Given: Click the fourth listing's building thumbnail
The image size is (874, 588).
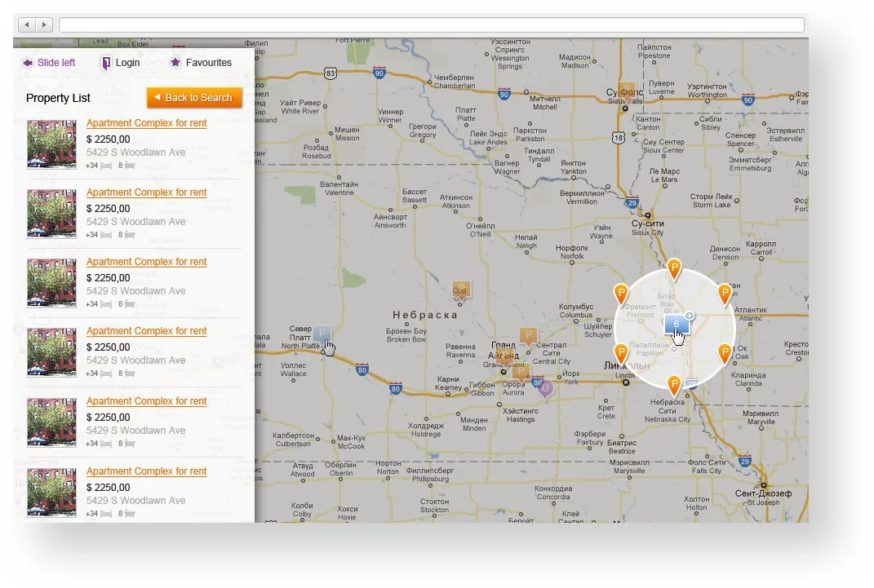Looking at the screenshot, I should [52, 352].
